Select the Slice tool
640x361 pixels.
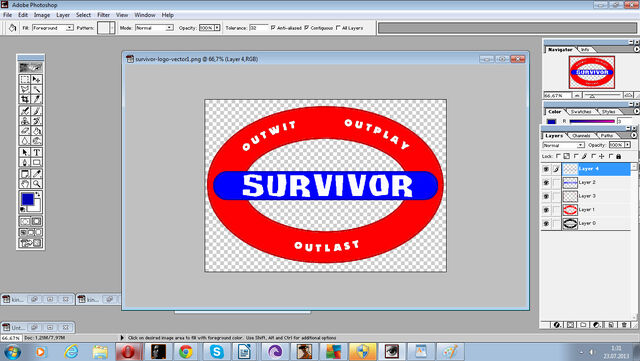(36, 99)
